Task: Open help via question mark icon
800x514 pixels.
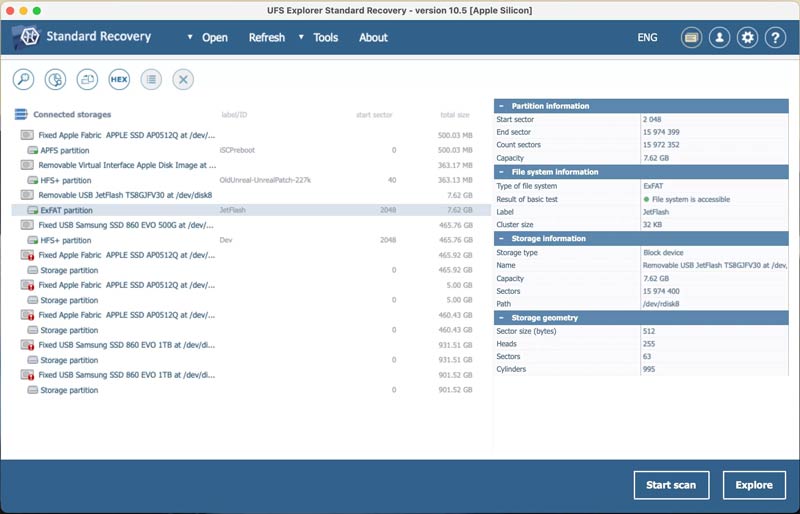Action: click(x=775, y=38)
